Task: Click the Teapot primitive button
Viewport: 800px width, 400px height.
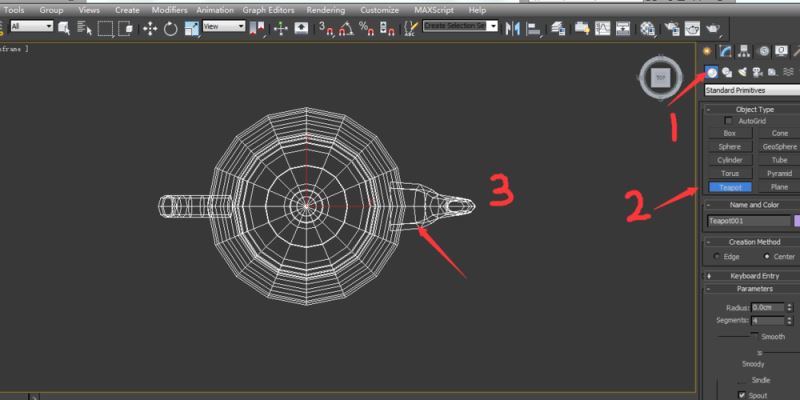Action: click(730, 187)
